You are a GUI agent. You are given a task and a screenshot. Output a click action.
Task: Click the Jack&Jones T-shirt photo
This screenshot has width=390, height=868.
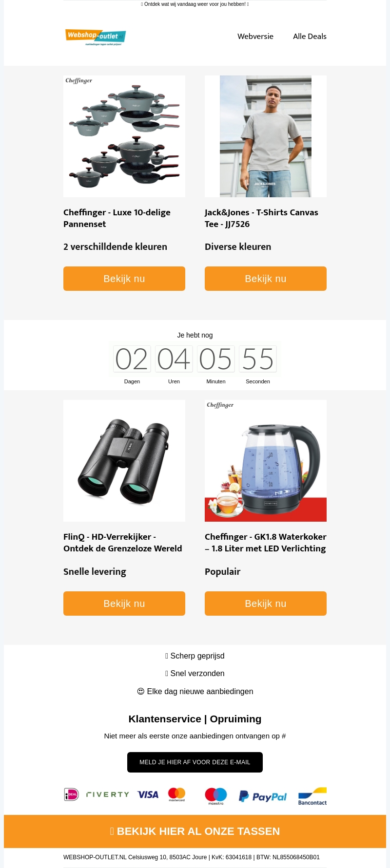[x=266, y=136]
